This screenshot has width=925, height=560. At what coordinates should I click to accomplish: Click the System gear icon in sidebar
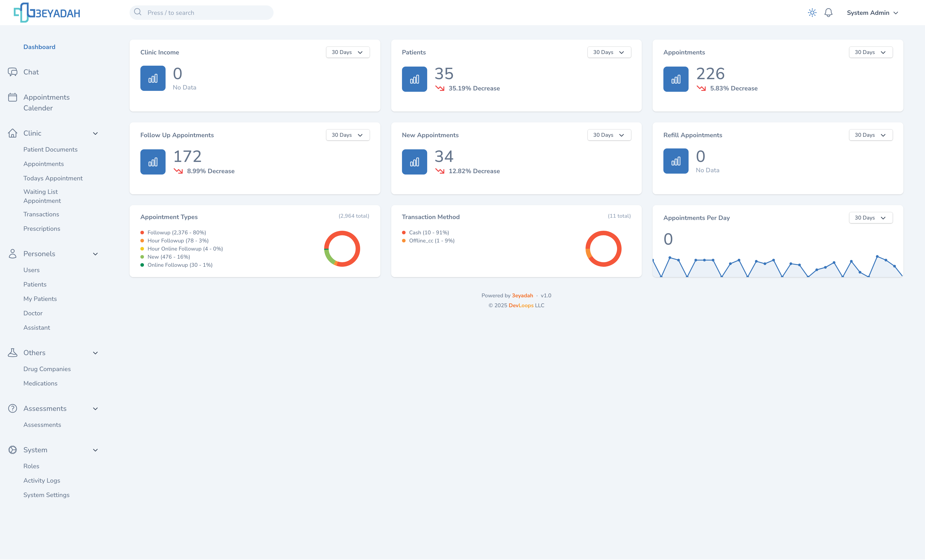coord(13,450)
